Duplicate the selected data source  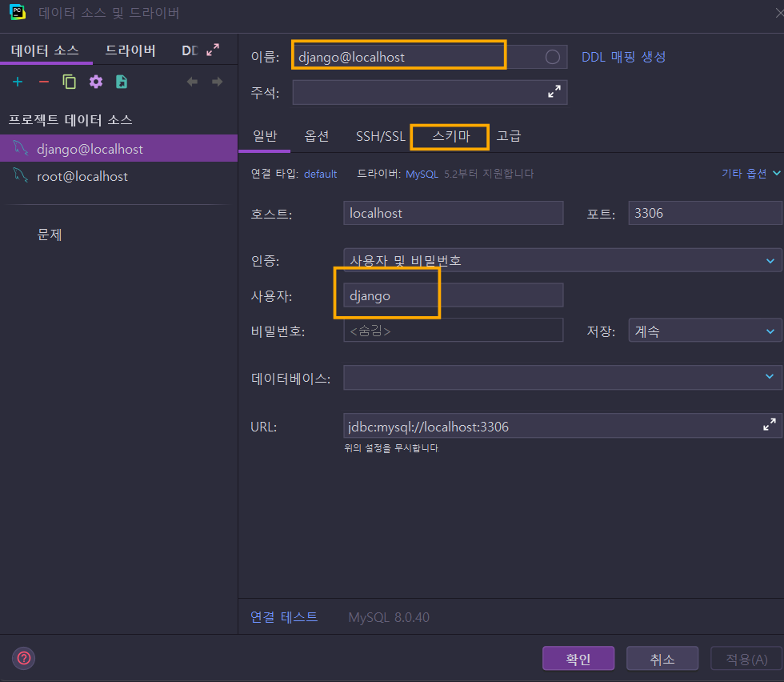point(70,82)
